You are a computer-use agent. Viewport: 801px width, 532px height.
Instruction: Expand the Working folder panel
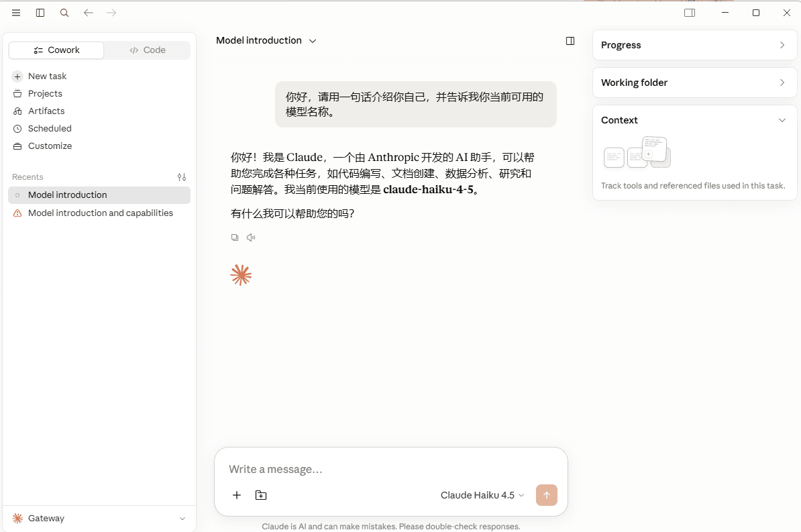695,83
